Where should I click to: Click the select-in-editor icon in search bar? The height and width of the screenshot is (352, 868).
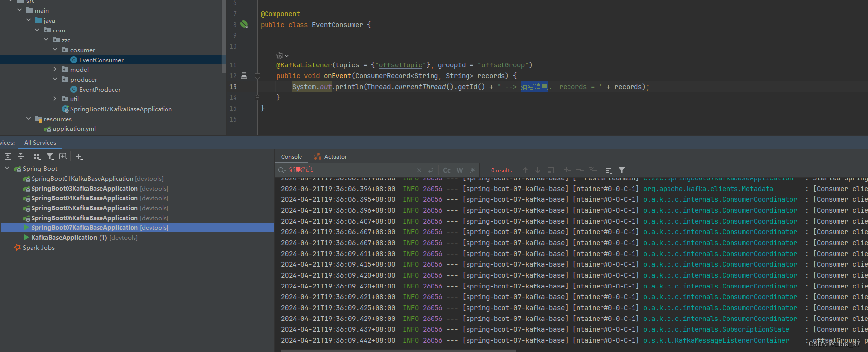(x=551, y=170)
